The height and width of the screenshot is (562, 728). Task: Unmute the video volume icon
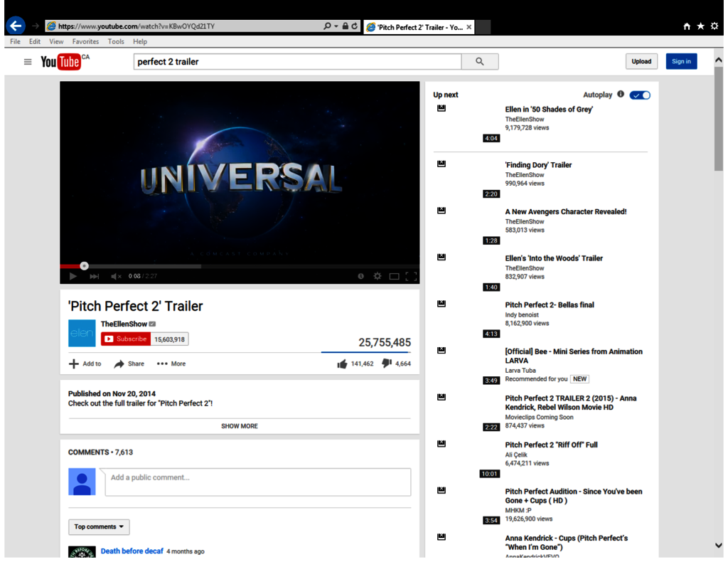(x=116, y=276)
